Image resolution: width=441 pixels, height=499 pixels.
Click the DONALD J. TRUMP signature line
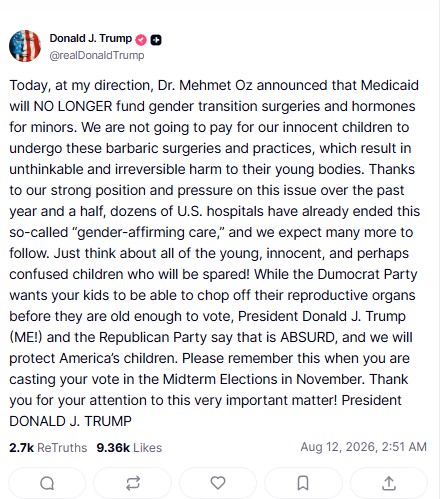point(70,421)
